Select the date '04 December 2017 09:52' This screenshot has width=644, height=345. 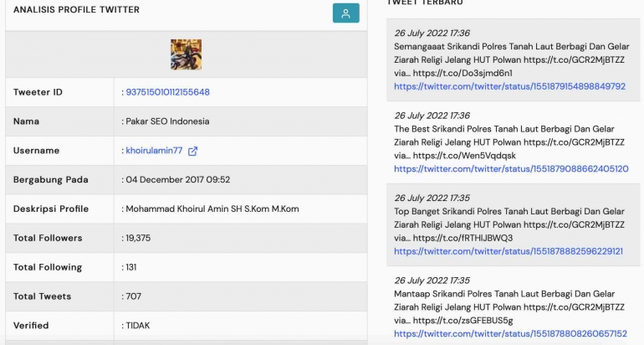pos(178,180)
